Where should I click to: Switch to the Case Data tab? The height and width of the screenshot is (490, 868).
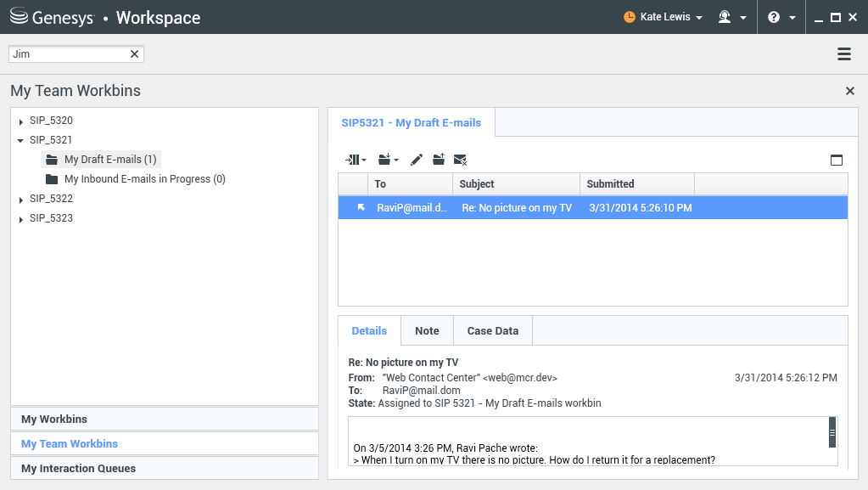(493, 330)
